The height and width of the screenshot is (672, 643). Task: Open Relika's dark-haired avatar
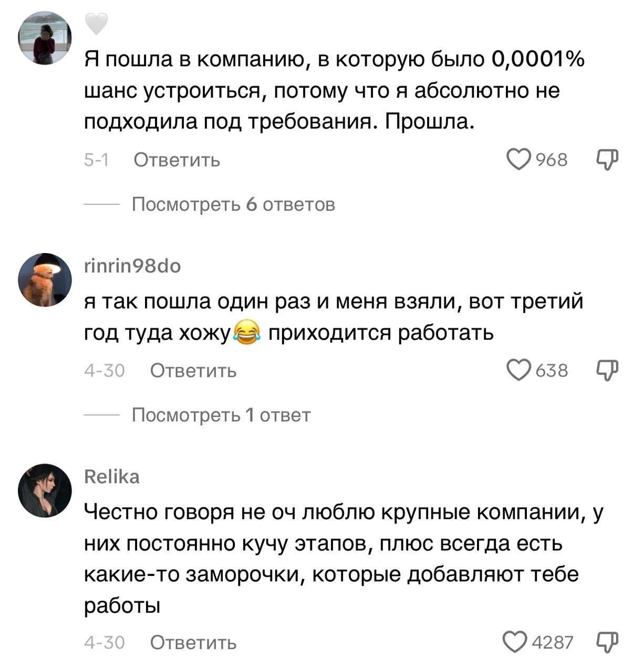point(45,490)
